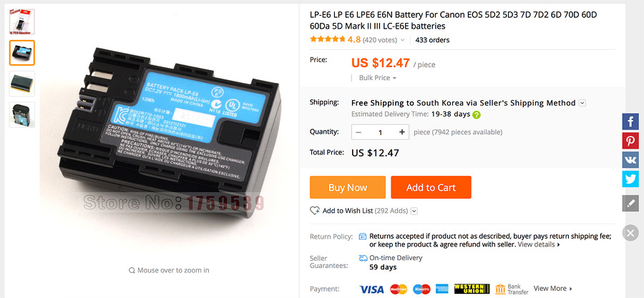Share product on Pinterest icon
The image size is (644, 298).
coord(630,141)
